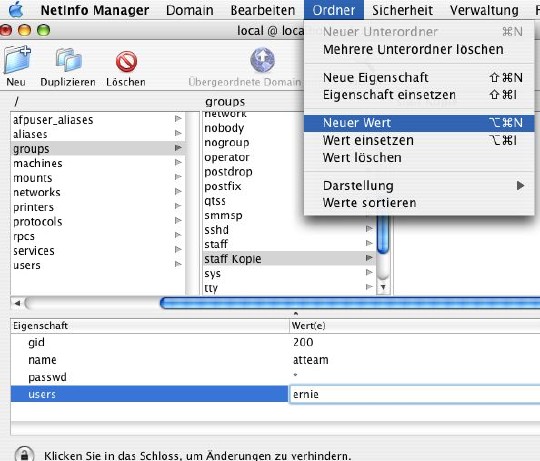This screenshot has height=461, width=540.
Task: Open the Apple menu
Action: 16,10
